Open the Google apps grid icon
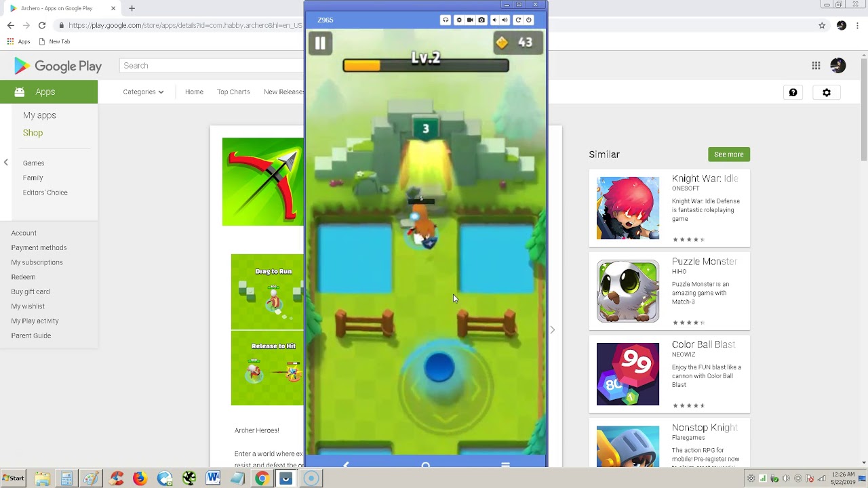Viewport: 868px width, 488px height. tap(816, 66)
